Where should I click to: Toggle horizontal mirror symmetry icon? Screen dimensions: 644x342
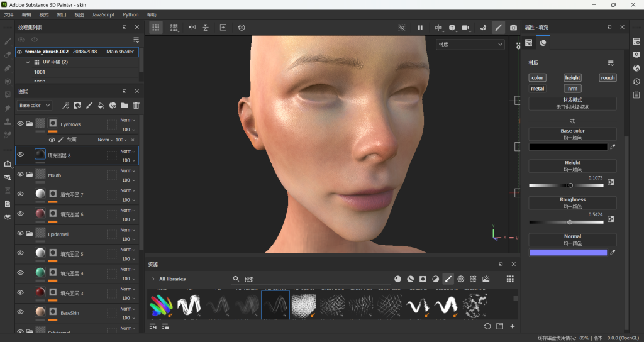pyautogui.click(x=192, y=27)
